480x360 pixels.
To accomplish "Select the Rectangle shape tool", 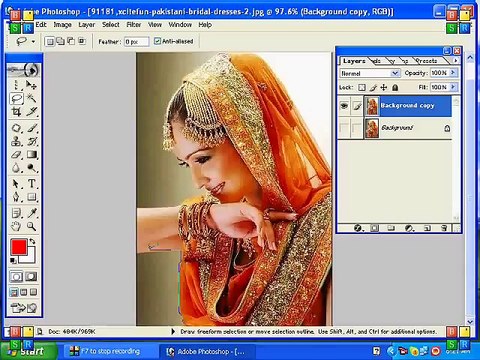I will [x=32, y=197].
